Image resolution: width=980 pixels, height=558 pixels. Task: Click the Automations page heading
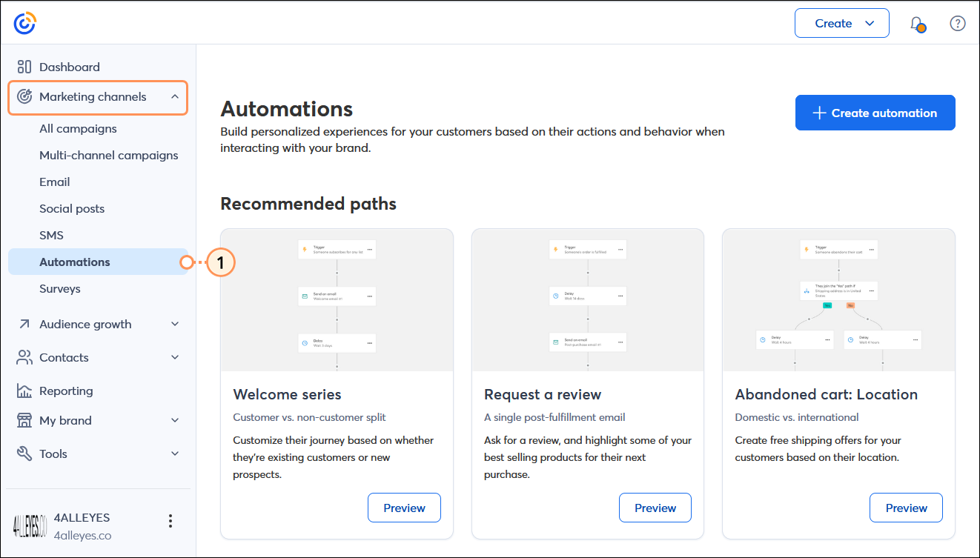(x=287, y=109)
